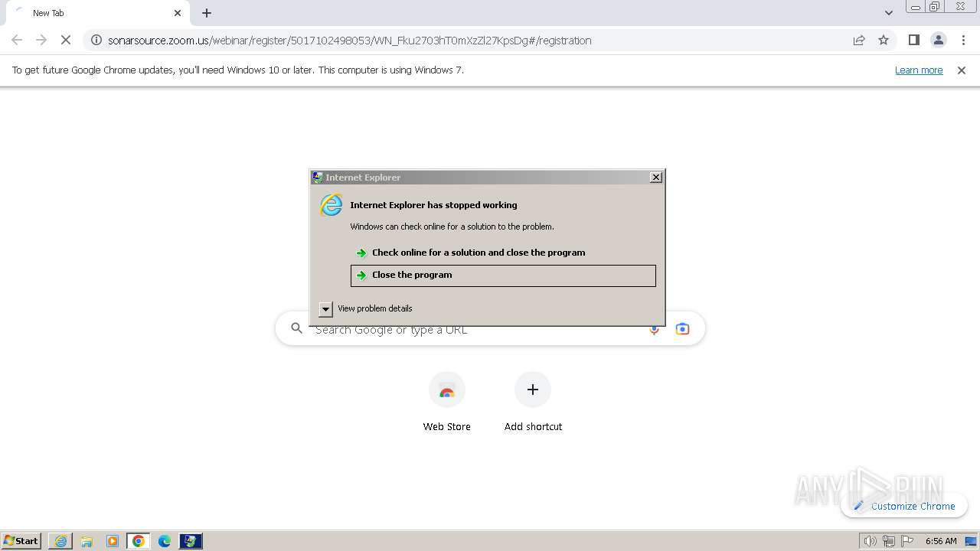Screen dimensions: 980x551
Task: Open Learn more link about Chrome updates
Action: [919, 70]
